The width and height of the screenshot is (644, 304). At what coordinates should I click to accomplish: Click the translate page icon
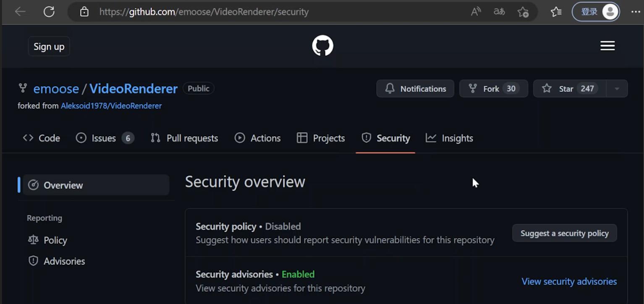(x=499, y=12)
